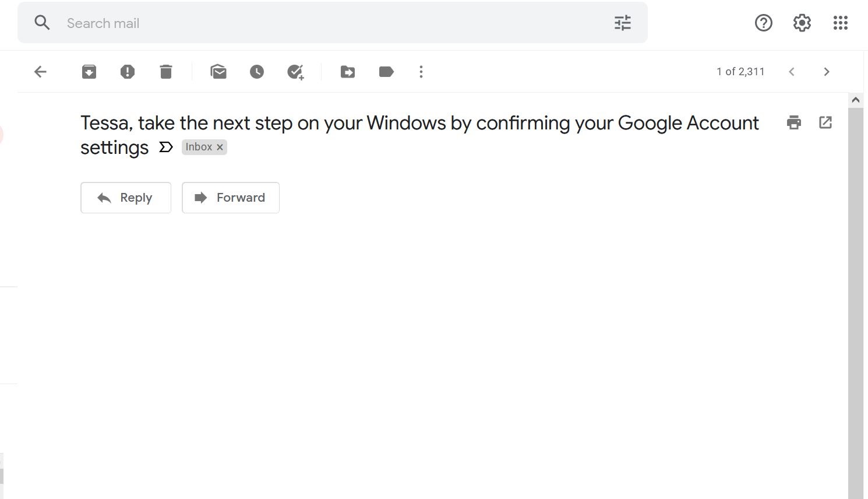Screen dimensions: 868x499
Task: Snooze this conversation
Action: pos(256,71)
